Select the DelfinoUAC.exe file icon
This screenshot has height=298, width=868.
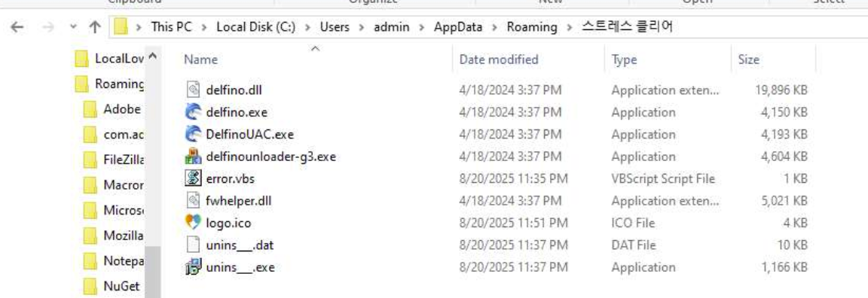tap(193, 135)
